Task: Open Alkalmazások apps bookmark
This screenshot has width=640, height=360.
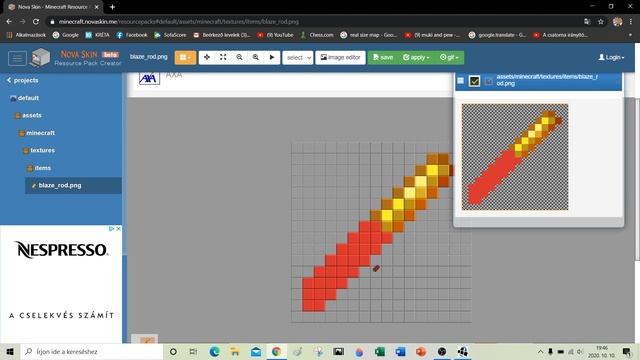Action: (27, 35)
